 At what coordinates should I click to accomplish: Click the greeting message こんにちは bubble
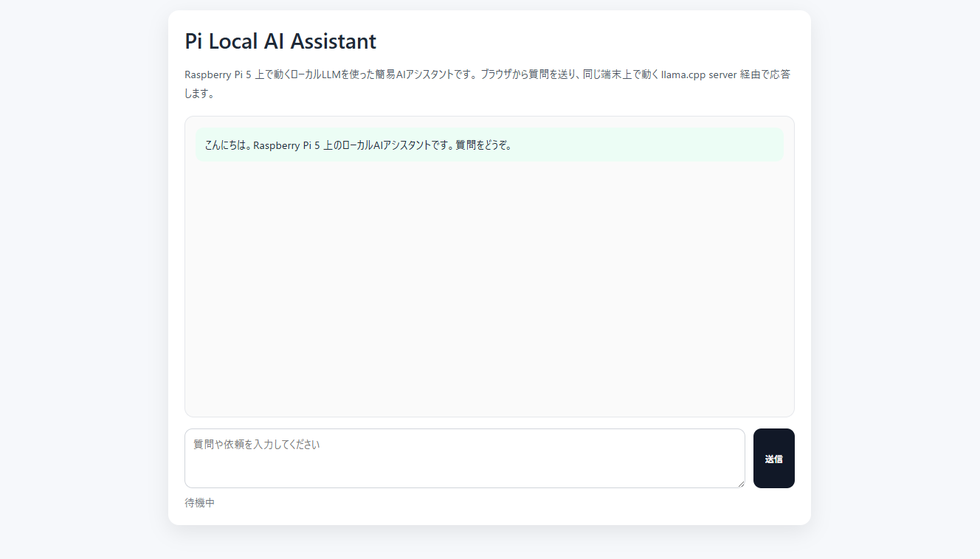(x=489, y=145)
